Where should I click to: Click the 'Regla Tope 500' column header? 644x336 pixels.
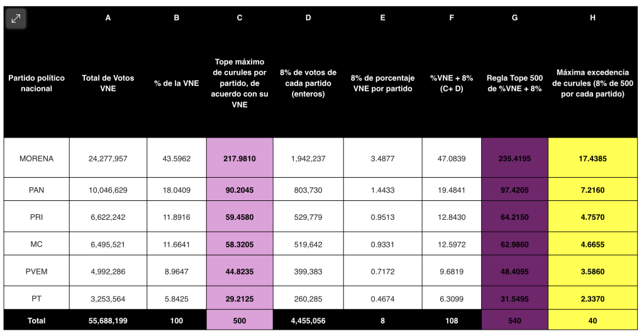click(x=514, y=84)
